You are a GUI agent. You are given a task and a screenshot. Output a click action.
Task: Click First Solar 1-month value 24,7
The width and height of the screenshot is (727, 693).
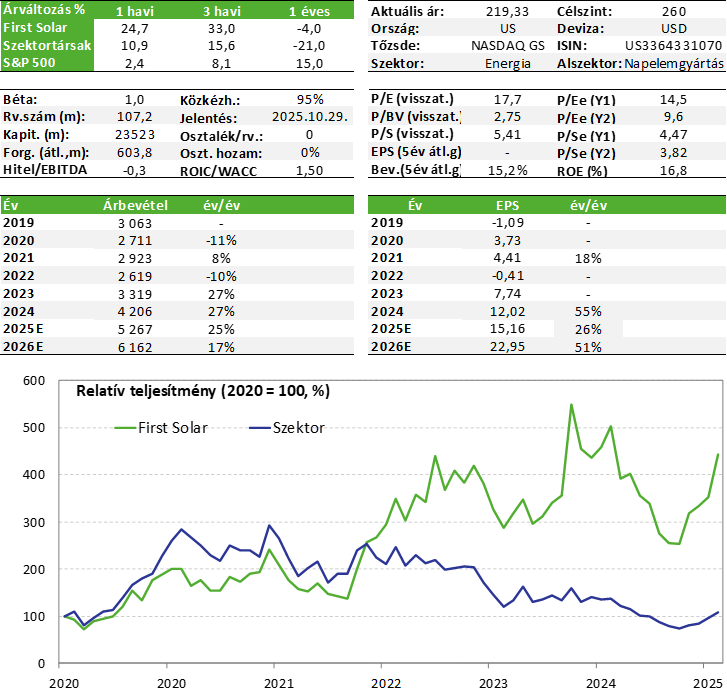pos(134,29)
